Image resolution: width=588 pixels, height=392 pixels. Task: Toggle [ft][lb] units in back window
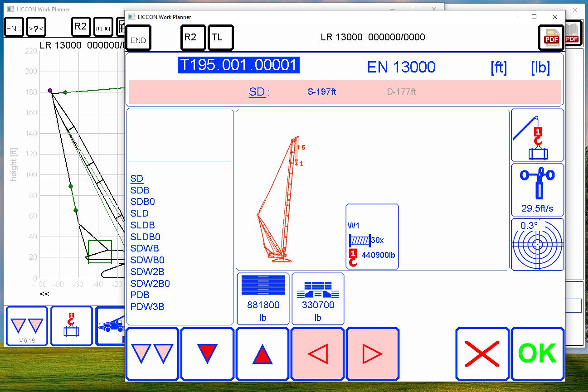coord(103,27)
